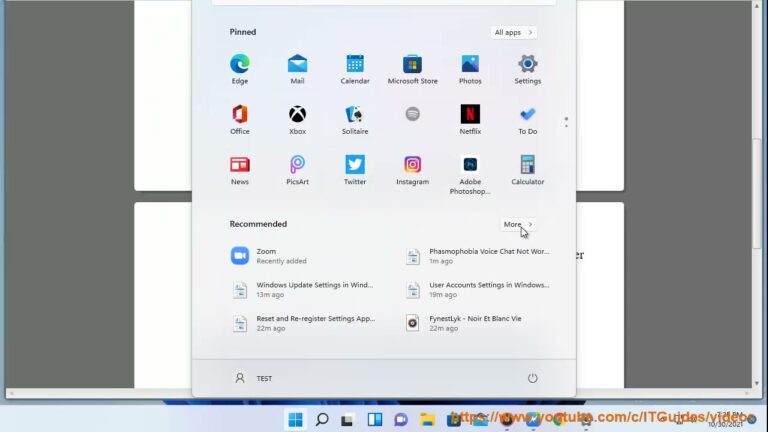Open taskbar Search magnifier
This screenshot has width=768, height=432.
322,420
